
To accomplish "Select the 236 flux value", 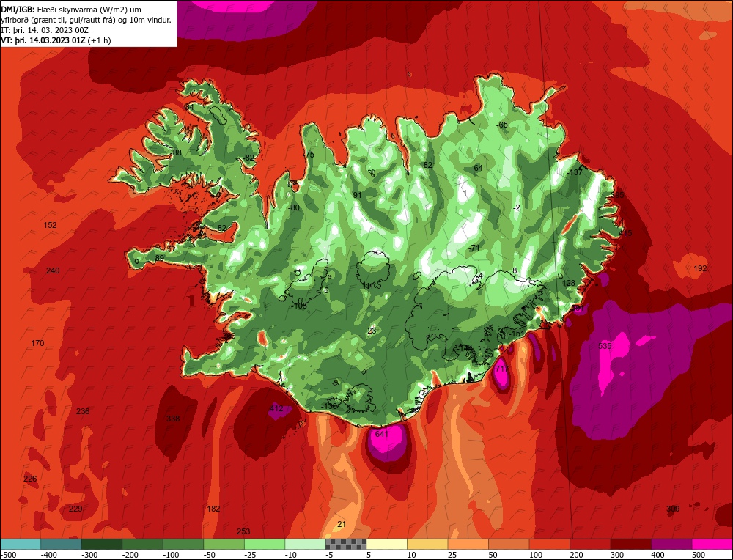I will pos(83,411).
